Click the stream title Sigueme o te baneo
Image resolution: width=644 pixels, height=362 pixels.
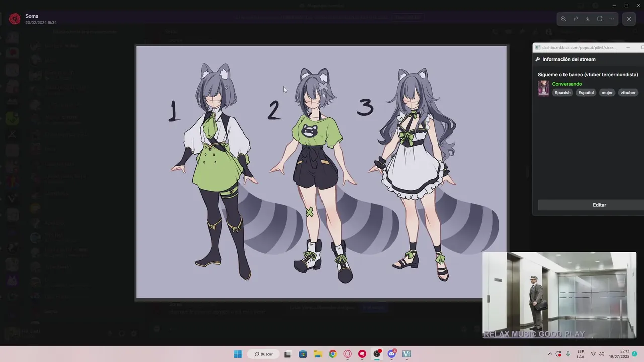pos(588,74)
